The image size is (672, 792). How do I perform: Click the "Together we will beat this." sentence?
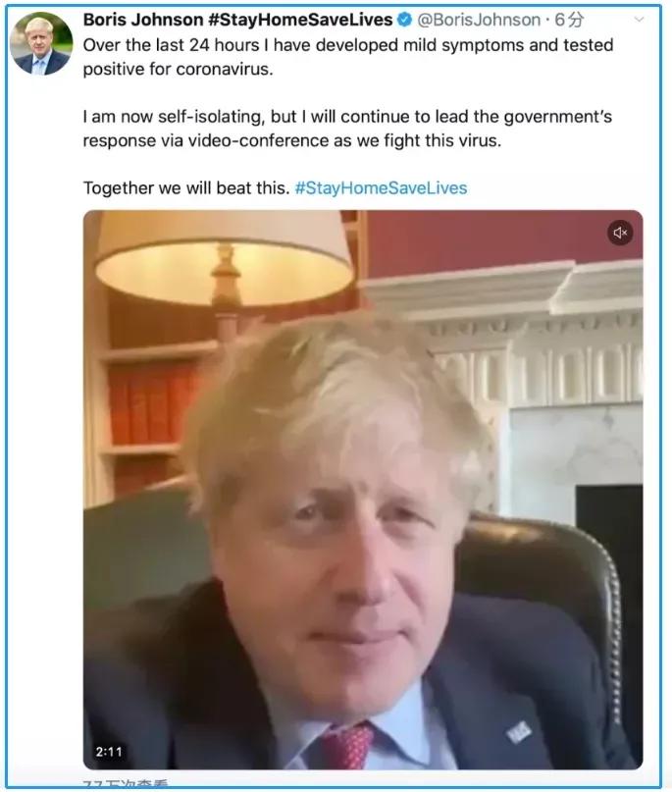[186, 187]
